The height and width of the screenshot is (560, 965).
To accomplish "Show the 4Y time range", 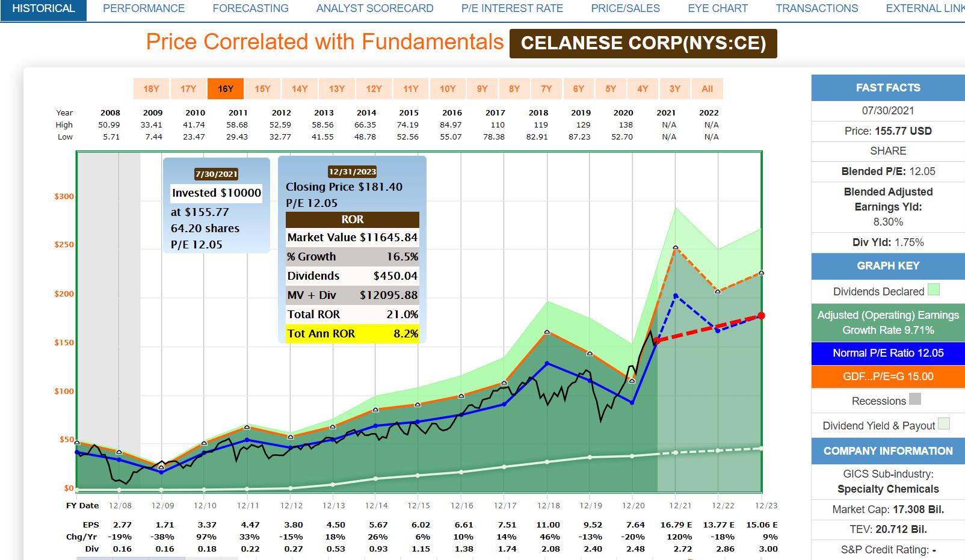I will coord(643,88).
